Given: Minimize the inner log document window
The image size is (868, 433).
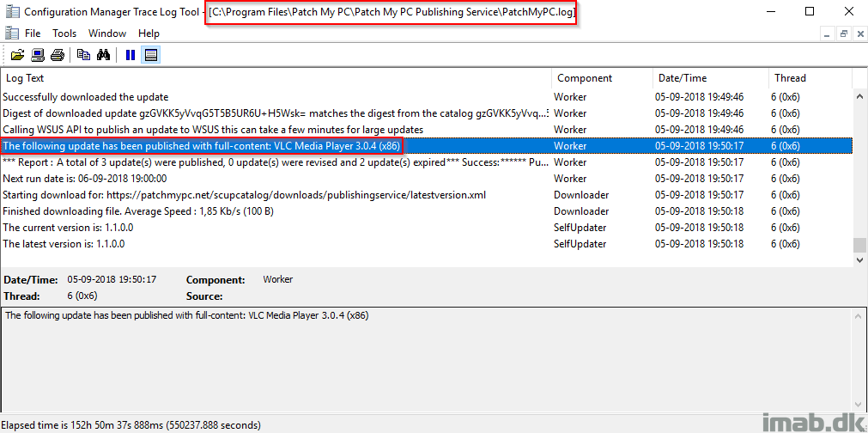Looking at the screenshot, I should (828, 34).
